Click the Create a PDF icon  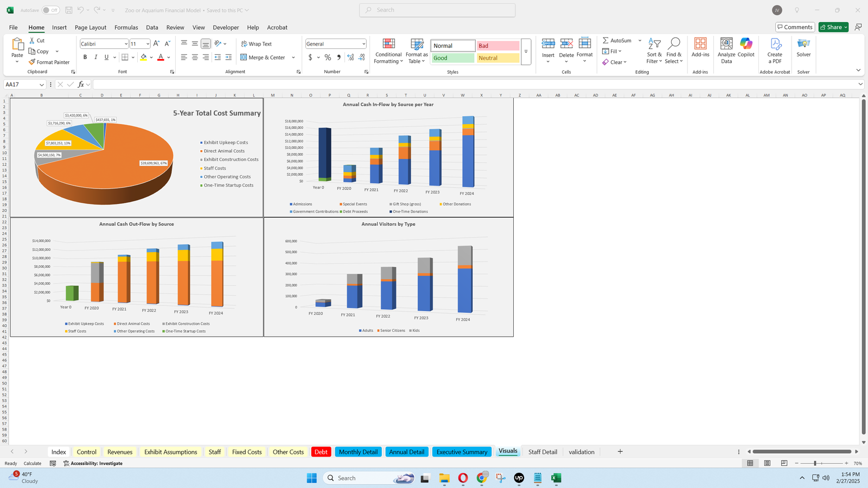coord(775,51)
